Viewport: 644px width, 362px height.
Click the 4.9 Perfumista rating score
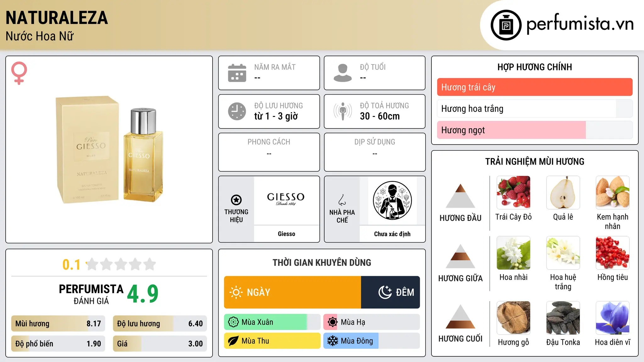click(143, 294)
